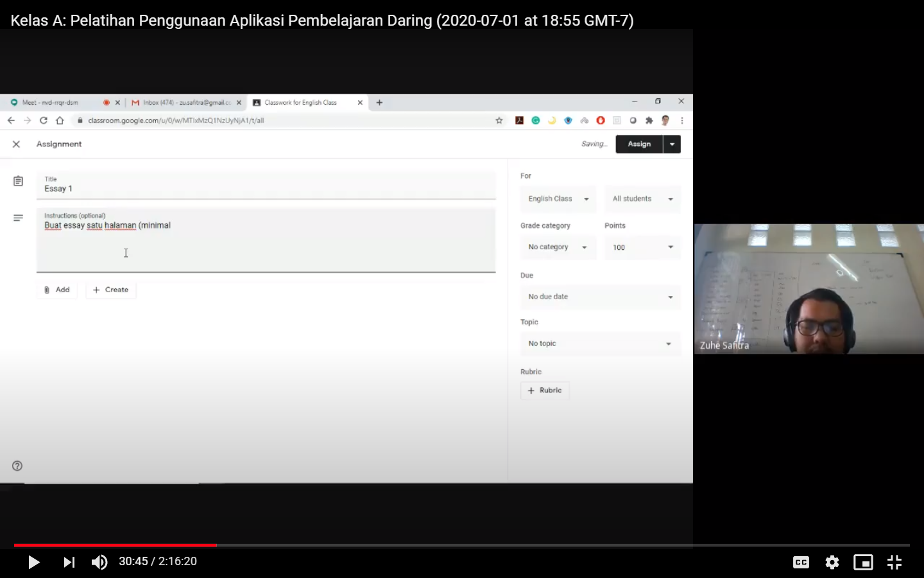Mute the video volume
This screenshot has width=924, height=578.
click(99, 563)
